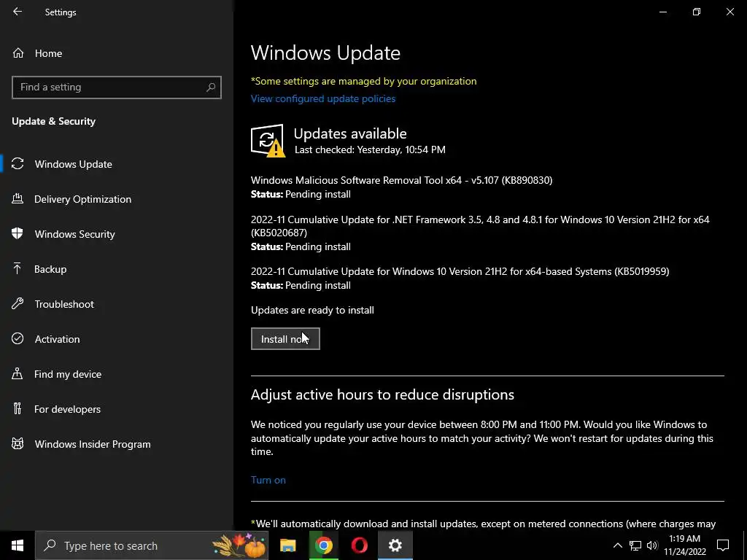747x560 pixels.
Task: Click the Home house icon
Action: click(x=18, y=53)
